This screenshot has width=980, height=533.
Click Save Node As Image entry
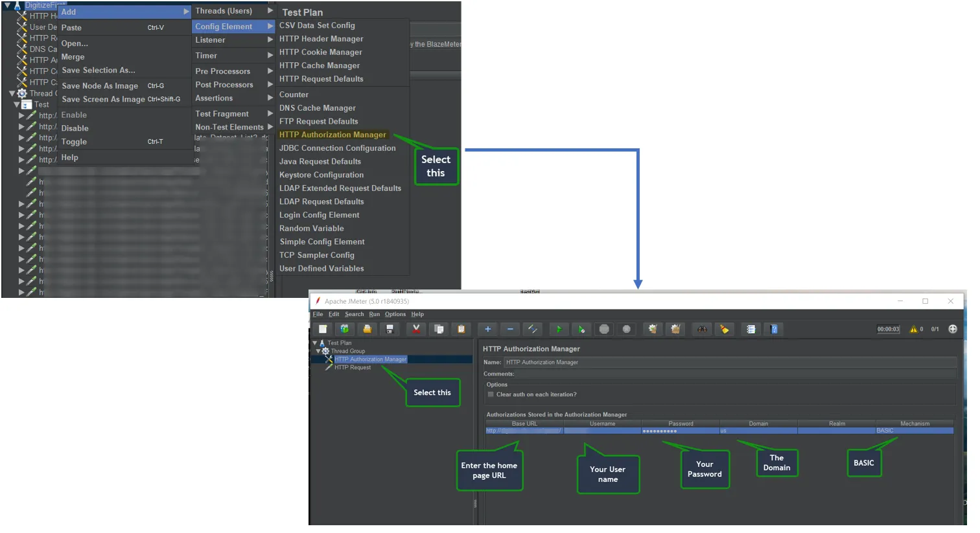(x=123, y=85)
